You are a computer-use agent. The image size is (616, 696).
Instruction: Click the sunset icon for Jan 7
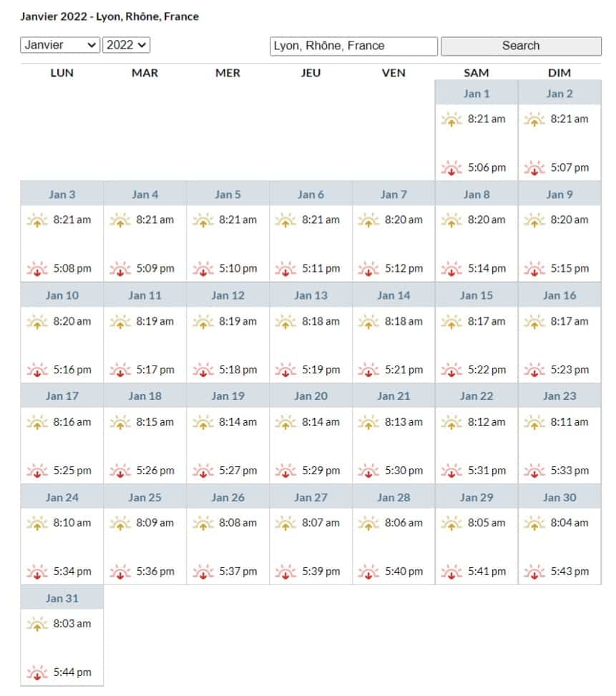tap(368, 269)
